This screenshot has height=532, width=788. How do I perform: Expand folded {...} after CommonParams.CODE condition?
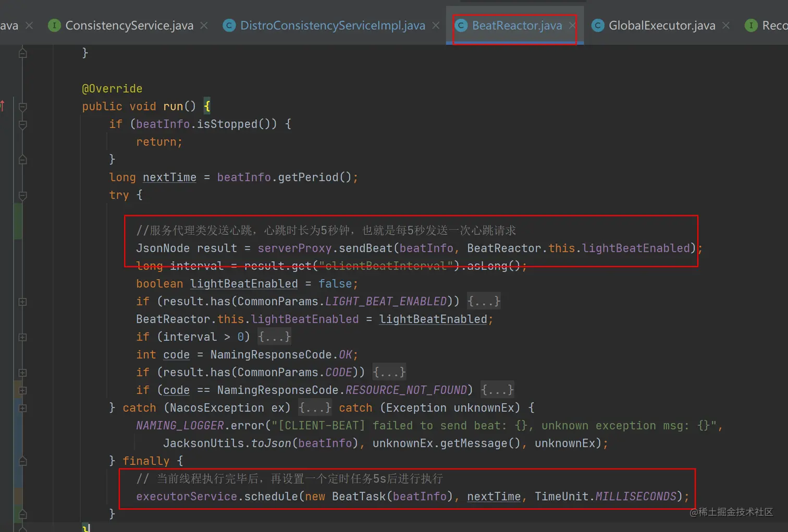click(389, 372)
